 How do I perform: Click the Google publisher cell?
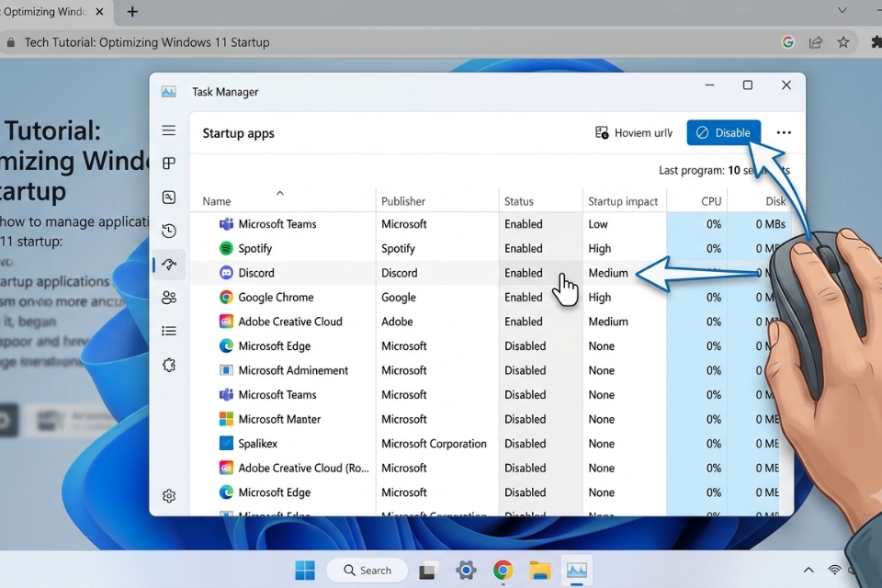point(398,297)
